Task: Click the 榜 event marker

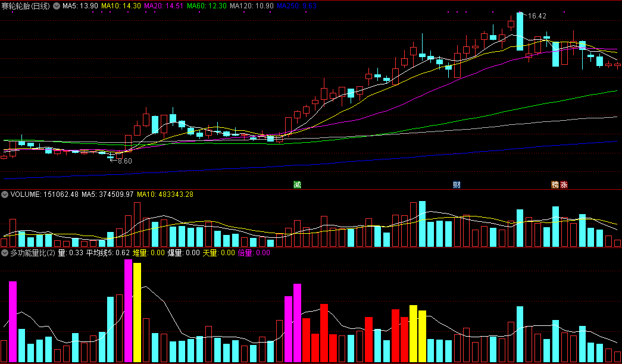Action: (555, 184)
